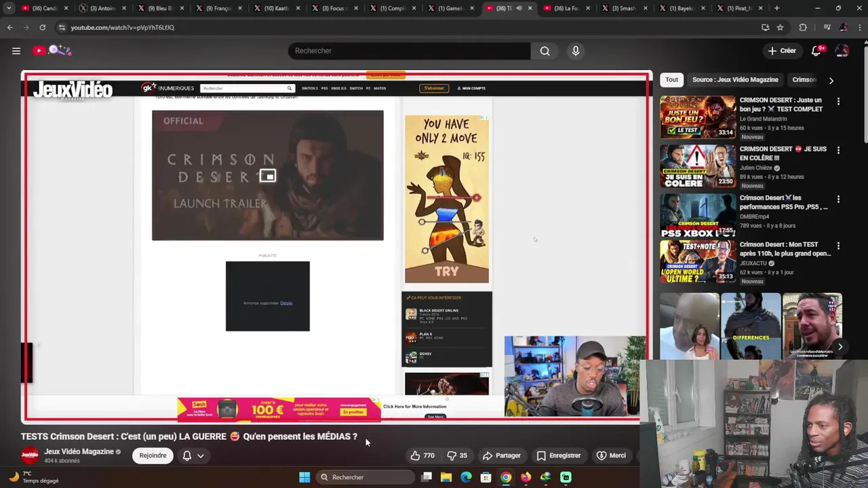Viewport: 868px width, 488px height.
Task: Open the account avatar menu
Action: 842,51
